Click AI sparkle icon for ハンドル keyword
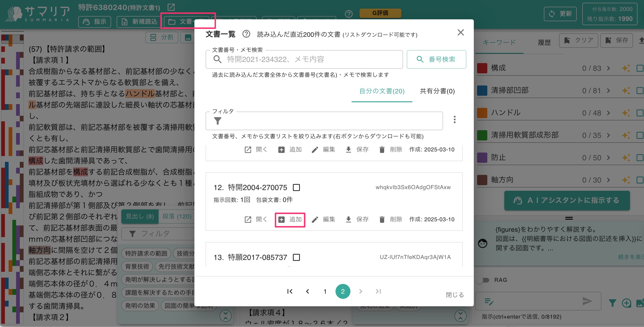The height and width of the screenshot is (327, 644). (x=626, y=113)
